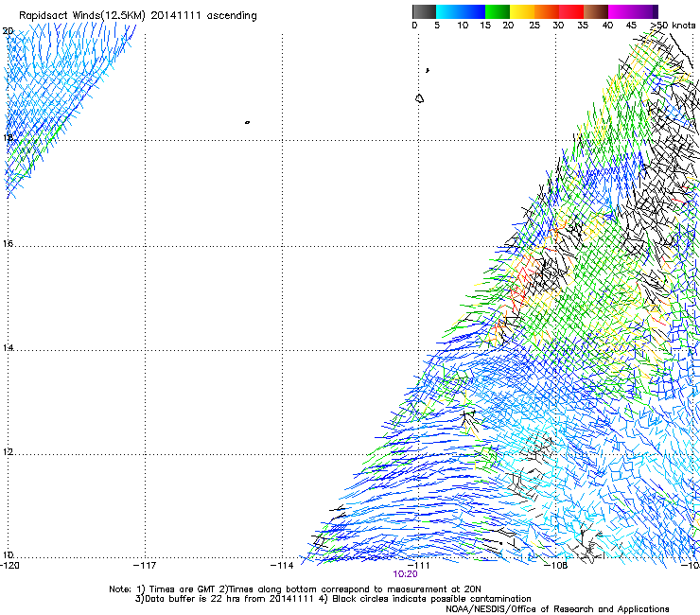Click the small island outline near -111 longitude
Screen dimensions: 700x615
click(419, 98)
